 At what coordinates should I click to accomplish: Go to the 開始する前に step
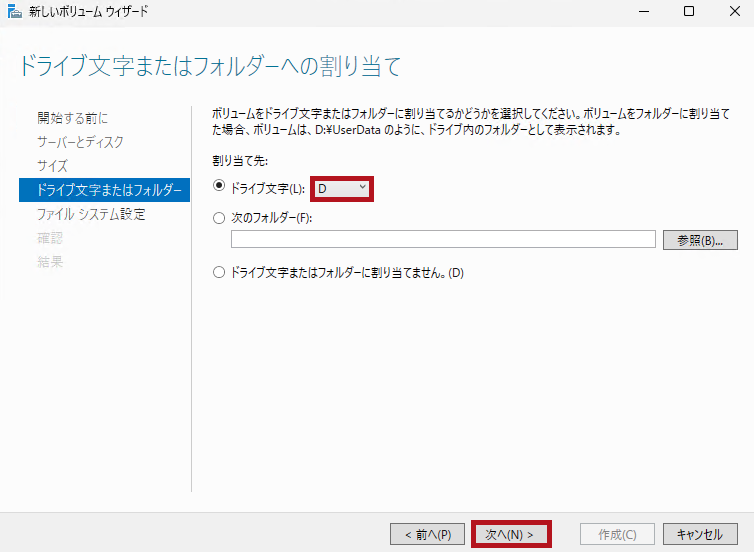click(73, 118)
